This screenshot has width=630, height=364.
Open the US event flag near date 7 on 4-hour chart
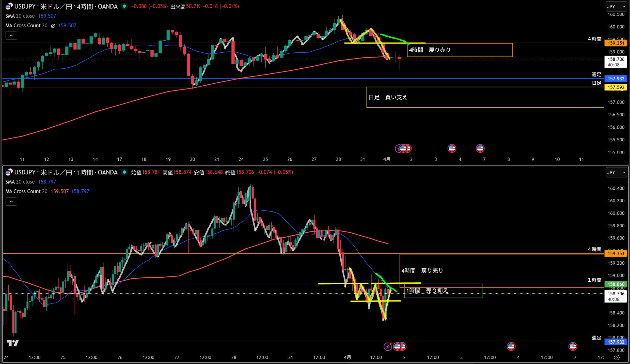(480, 148)
